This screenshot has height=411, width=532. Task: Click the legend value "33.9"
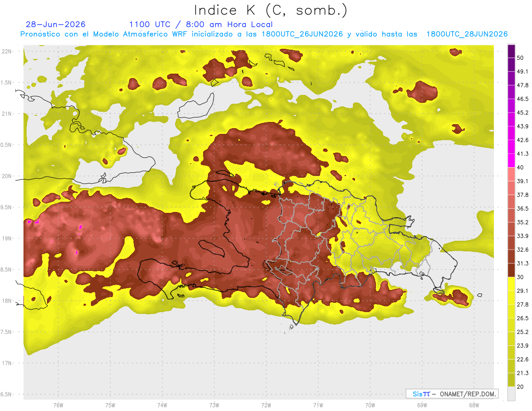pos(523,236)
